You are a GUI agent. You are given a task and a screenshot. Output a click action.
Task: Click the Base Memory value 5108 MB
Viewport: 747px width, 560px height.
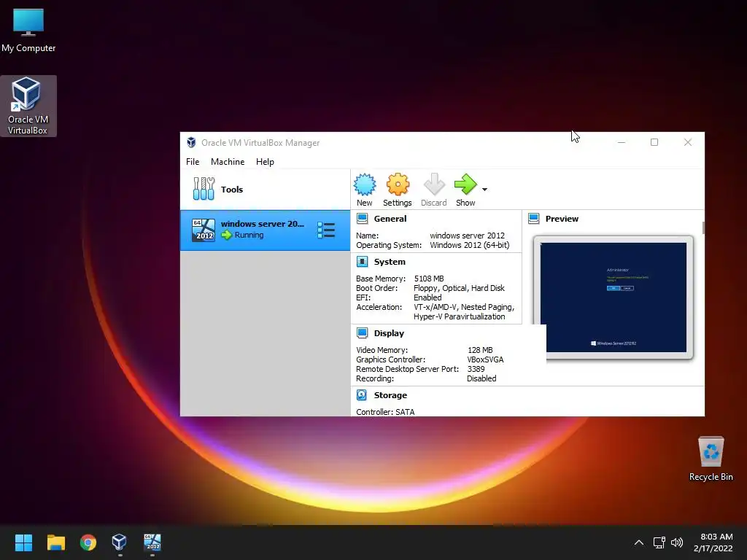[429, 278]
